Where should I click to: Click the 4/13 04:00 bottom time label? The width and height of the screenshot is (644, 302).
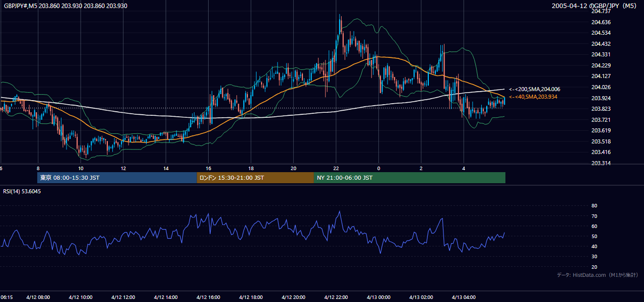(464, 297)
